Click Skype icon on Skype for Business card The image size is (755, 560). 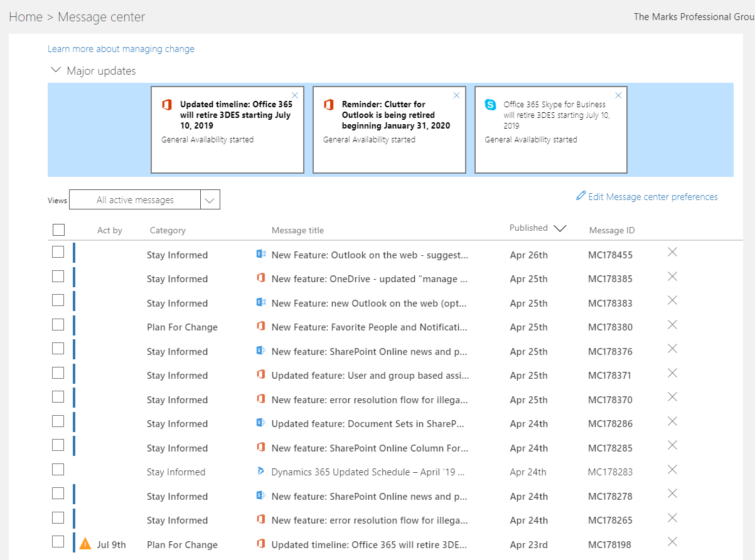[491, 105]
